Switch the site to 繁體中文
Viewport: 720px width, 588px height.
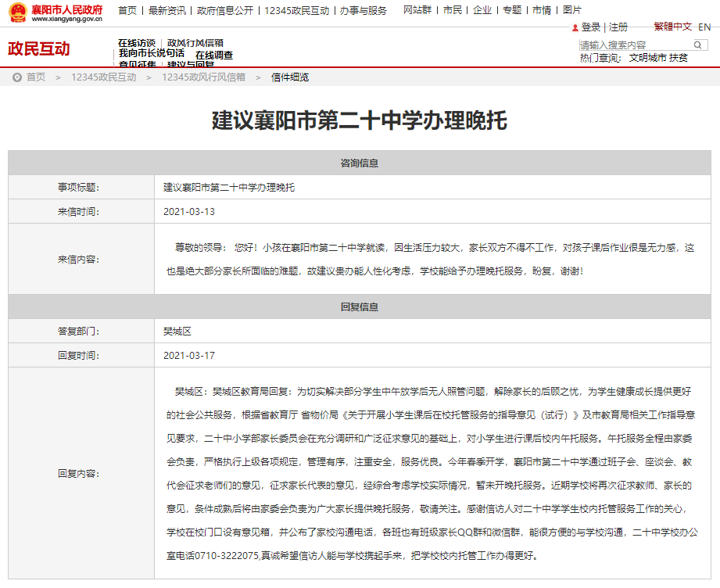coord(672,27)
